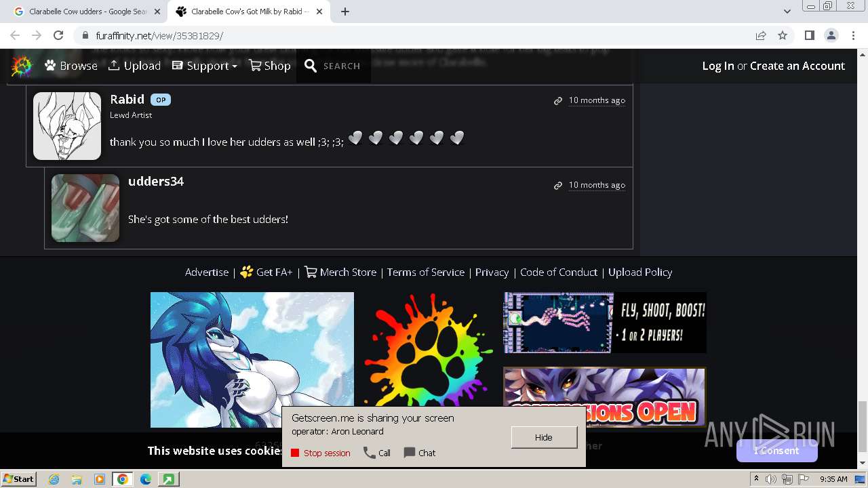Open Rabid's avatar thumbnail
Screen dimensions: 868x488
[x=67, y=126]
